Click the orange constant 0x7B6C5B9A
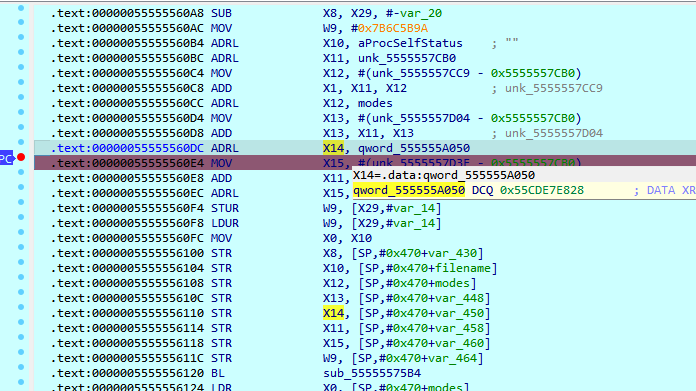Screen dimensions: 696x391 point(393,28)
